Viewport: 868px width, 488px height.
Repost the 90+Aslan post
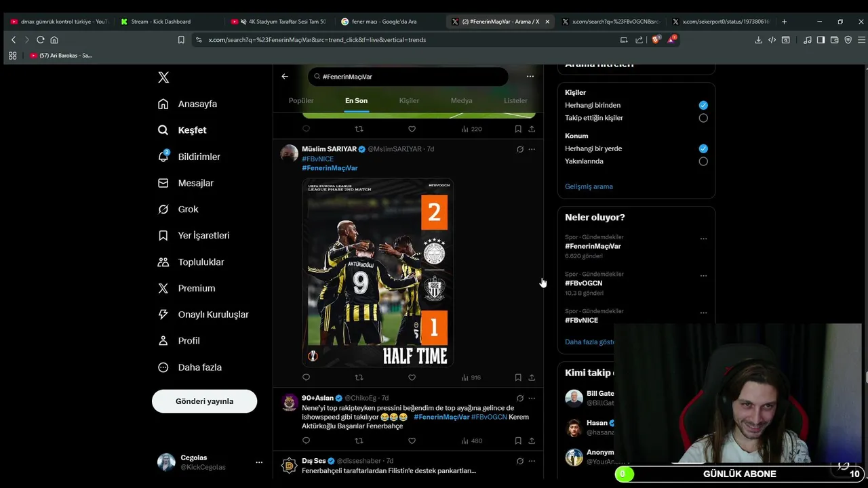pos(359,441)
